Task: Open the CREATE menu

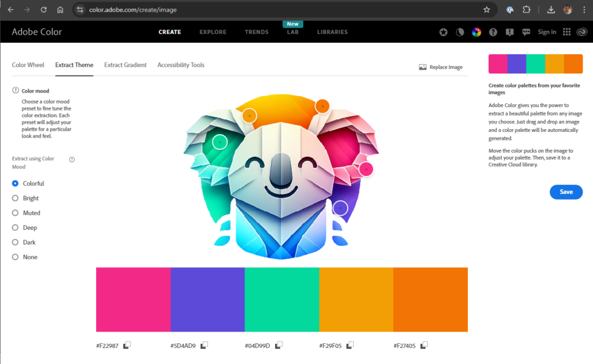Action: pos(170,32)
